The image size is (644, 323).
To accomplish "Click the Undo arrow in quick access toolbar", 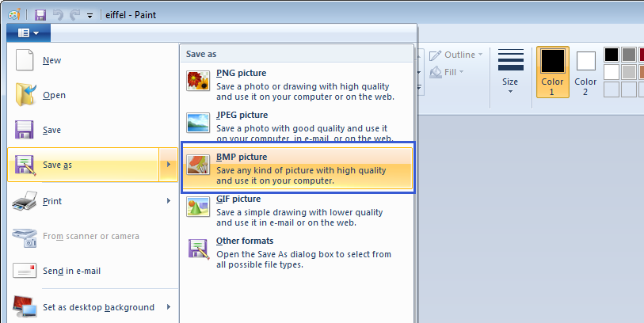I will [x=59, y=15].
